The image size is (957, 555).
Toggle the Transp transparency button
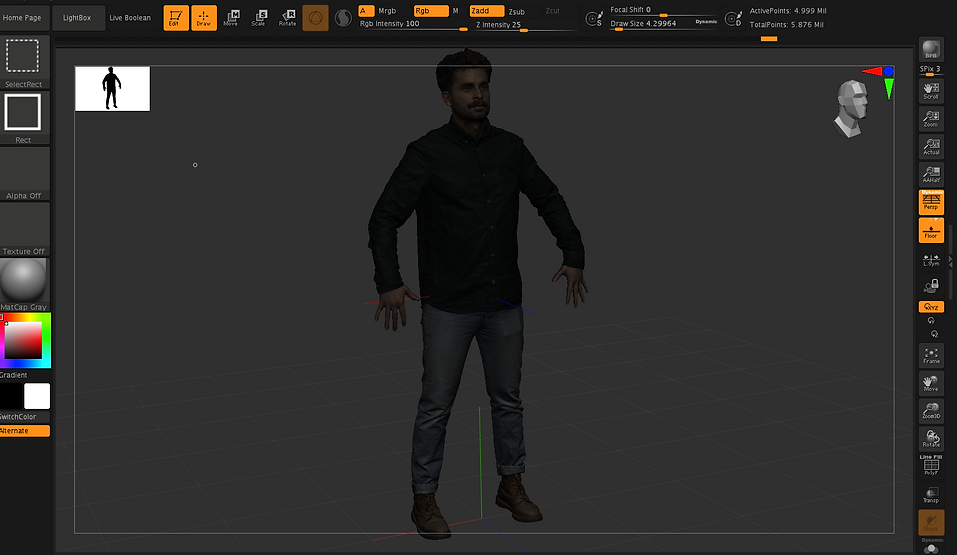[931, 495]
